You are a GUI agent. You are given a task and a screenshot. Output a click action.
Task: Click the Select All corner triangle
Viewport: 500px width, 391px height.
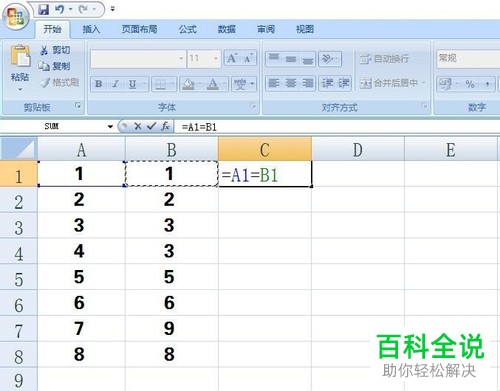point(19,149)
